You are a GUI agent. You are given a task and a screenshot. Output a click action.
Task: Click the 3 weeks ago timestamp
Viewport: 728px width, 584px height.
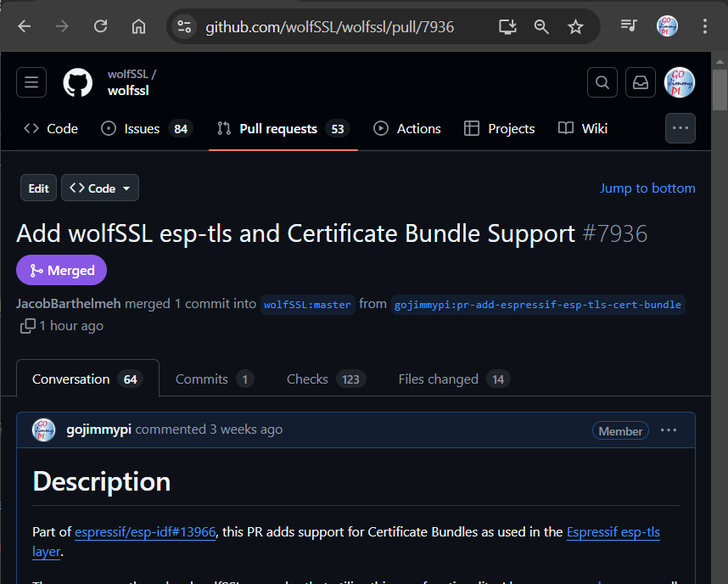tap(246, 430)
